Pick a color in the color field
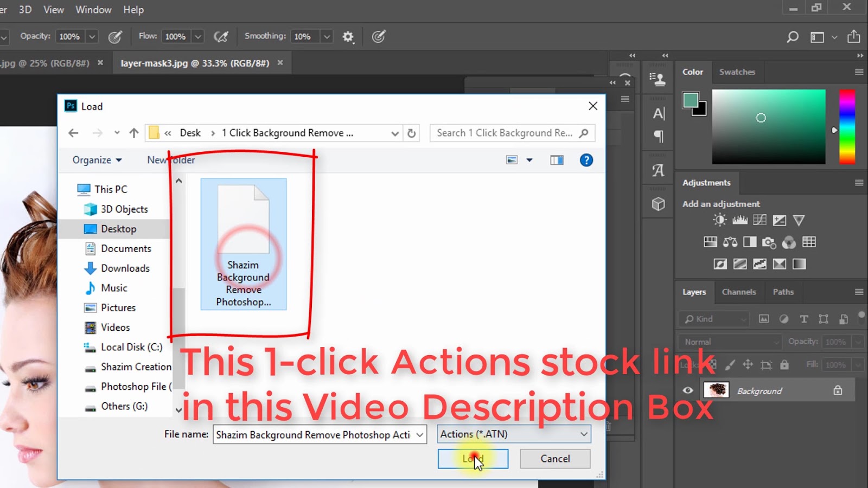Image resolution: width=868 pixels, height=488 pixels. coord(769,127)
